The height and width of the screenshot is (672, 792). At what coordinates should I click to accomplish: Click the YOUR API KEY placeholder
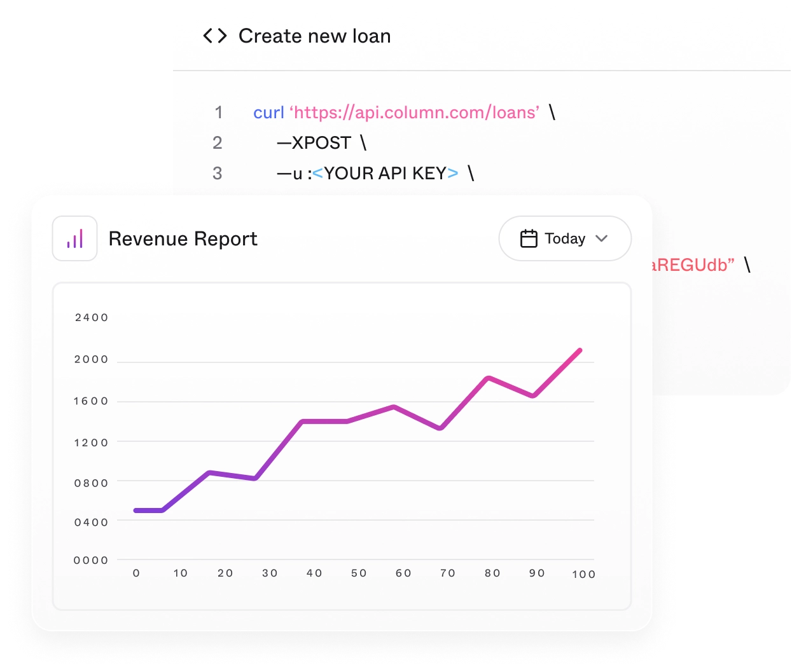click(382, 172)
